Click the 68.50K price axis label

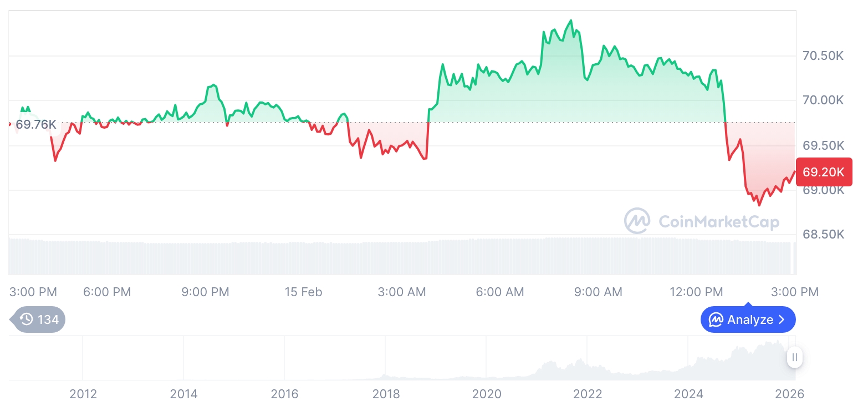coord(823,235)
